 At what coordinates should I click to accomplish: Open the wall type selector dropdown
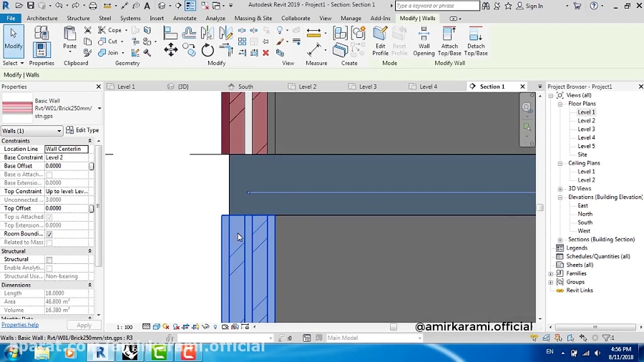[99, 108]
